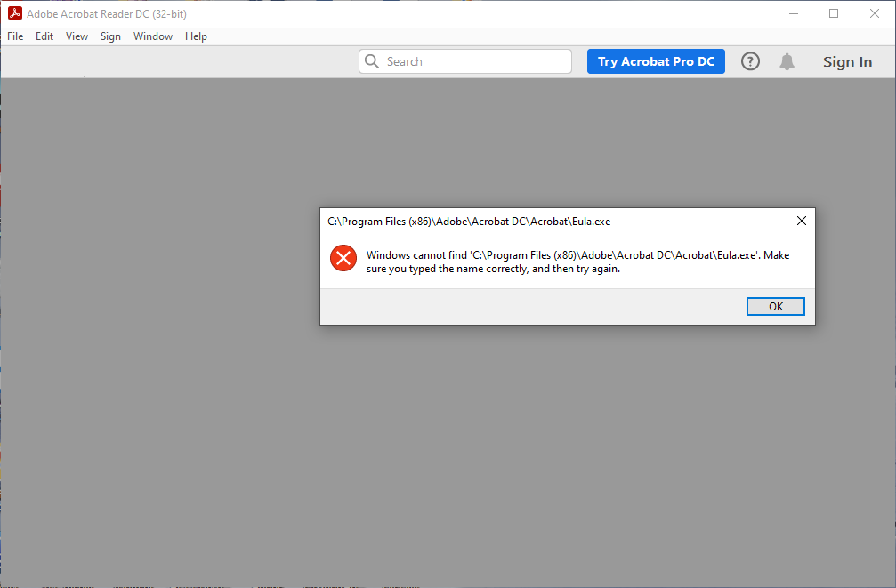Select Sign In
This screenshot has width=896, height=588.
pyautogui.click(x=846, y=61)
